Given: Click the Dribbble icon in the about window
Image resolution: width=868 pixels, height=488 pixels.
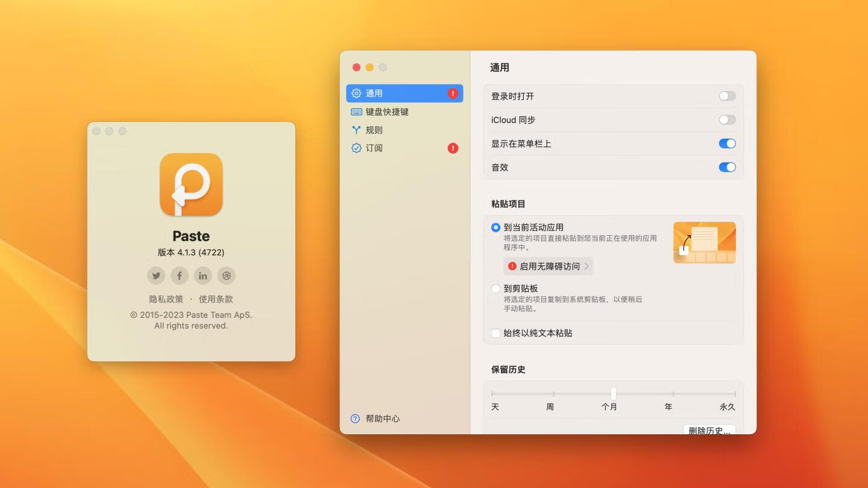Looking at the screenshot, I should click(226, 275).
